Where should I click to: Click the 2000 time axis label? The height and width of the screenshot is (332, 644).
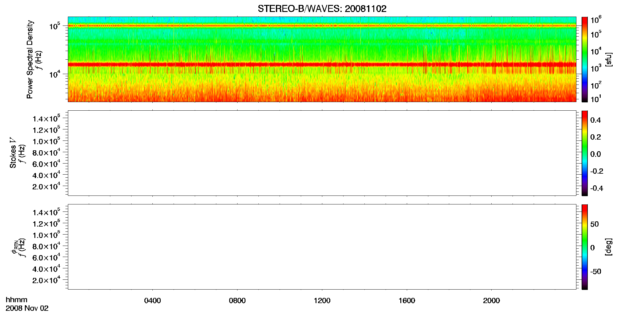(x=491, y=301)
